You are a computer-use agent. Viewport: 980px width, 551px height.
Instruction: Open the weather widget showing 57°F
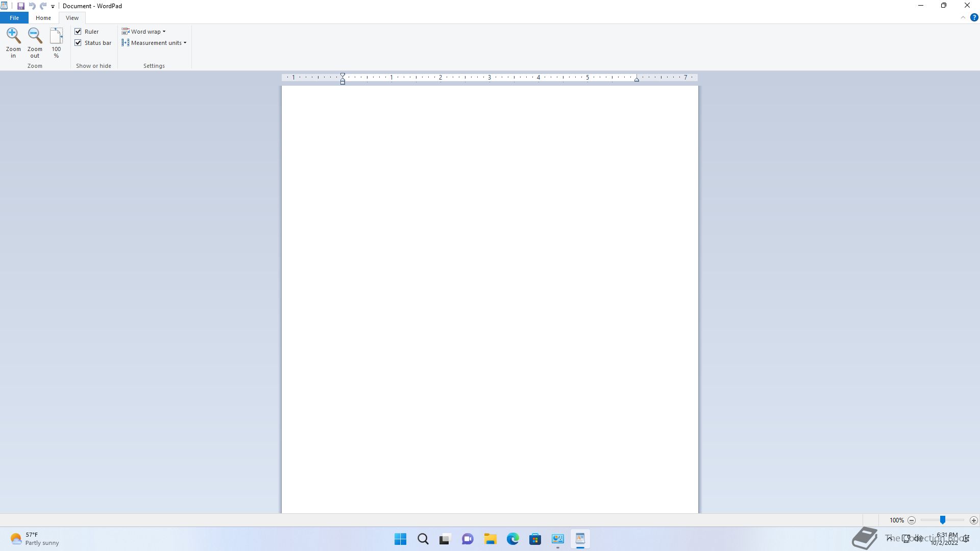[35, 539]
